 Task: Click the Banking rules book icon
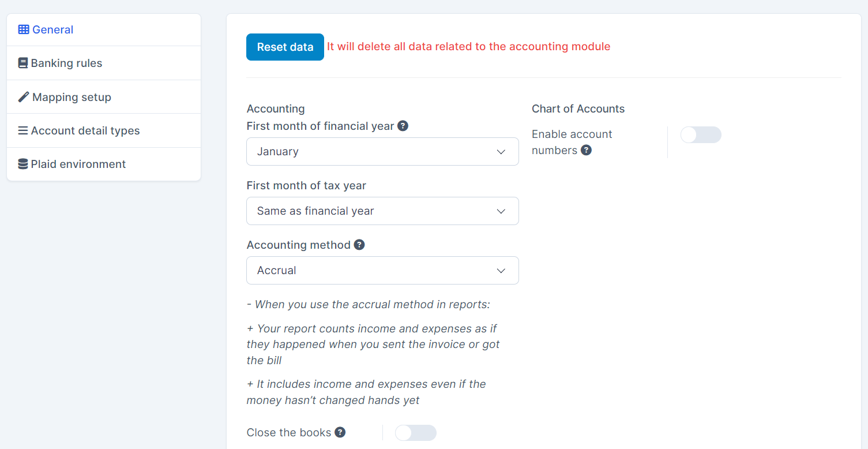click(23, 63)
